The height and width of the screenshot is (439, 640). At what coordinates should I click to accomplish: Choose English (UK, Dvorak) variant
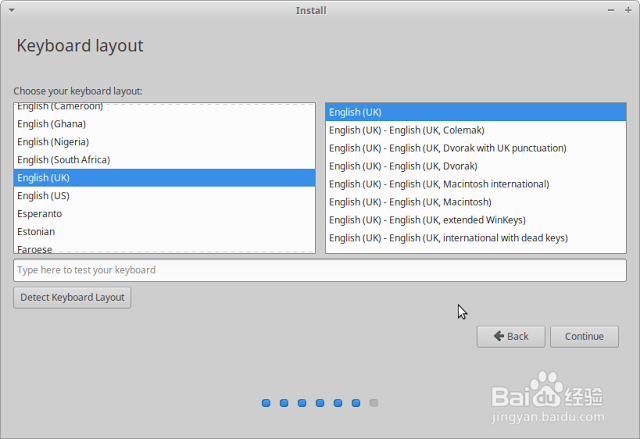click(x=476, y=166)
